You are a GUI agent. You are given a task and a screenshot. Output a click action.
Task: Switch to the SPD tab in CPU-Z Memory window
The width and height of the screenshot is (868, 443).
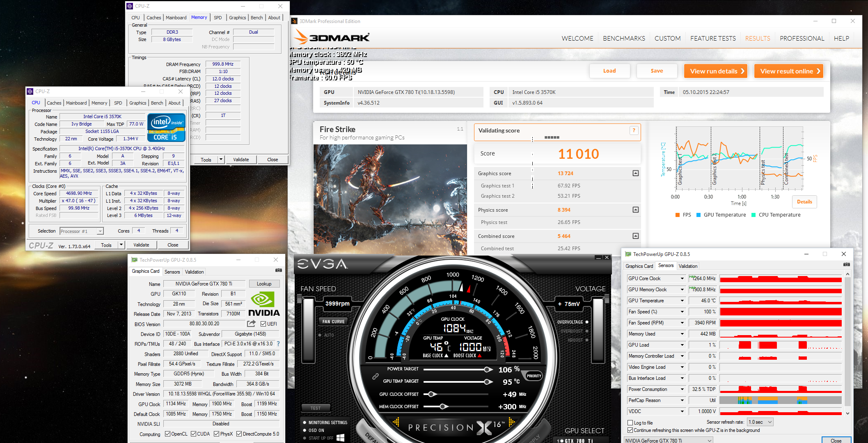[218, 18]
